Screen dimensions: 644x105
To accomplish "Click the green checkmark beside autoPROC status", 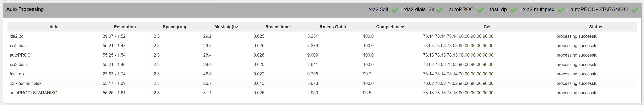I will pyautogui.click(x=480, y=10).
